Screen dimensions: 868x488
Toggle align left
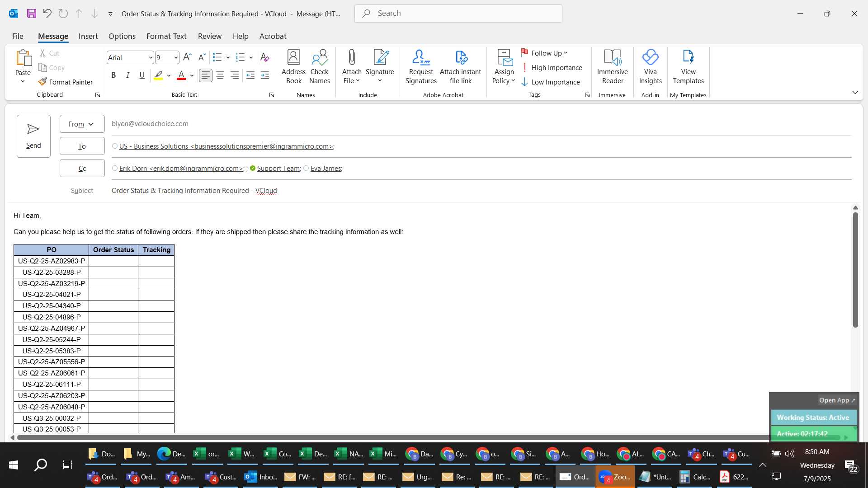[x=206, y=75]
